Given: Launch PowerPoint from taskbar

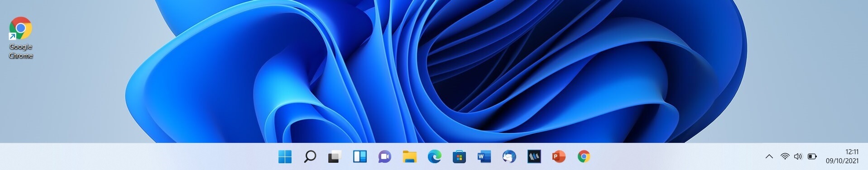Looking at the screenshot, I should 559,156.
